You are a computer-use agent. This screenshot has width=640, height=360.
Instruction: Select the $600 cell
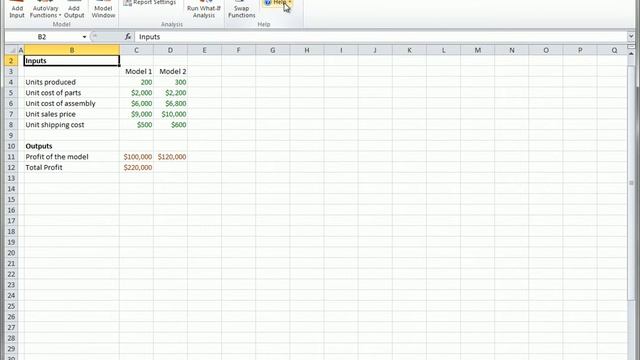click(171, 124)
